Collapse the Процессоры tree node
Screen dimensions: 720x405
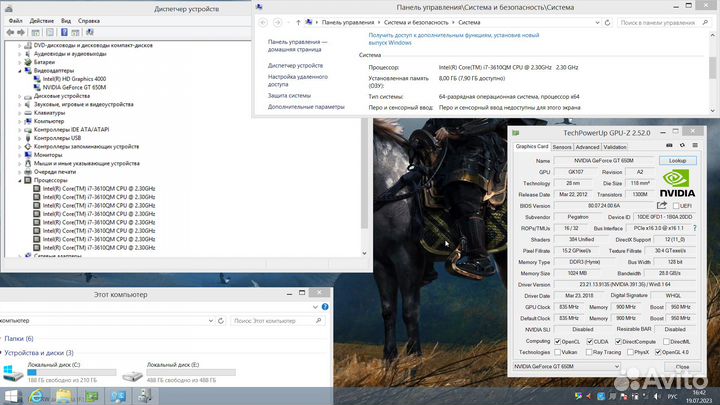click(x=20, y=180)
